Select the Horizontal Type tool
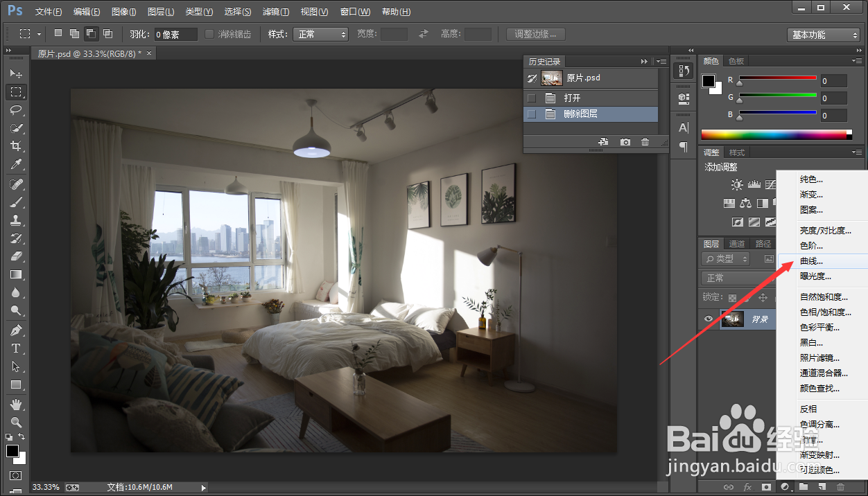The image size is (868, 496). coord(16,348)
